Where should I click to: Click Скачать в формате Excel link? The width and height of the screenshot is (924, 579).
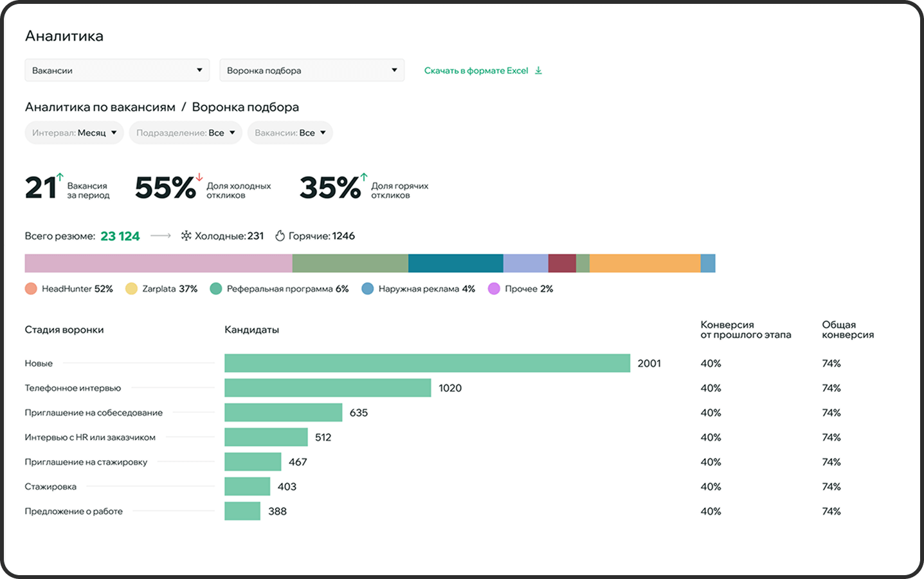[476, 71]
